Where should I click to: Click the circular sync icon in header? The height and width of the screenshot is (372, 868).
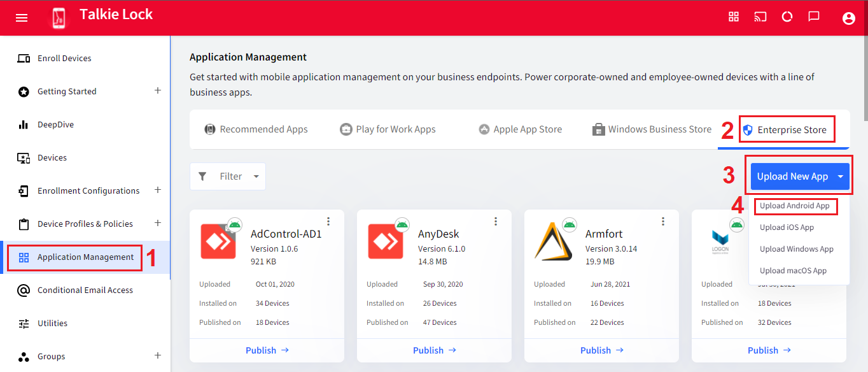(x=787, y=17)
